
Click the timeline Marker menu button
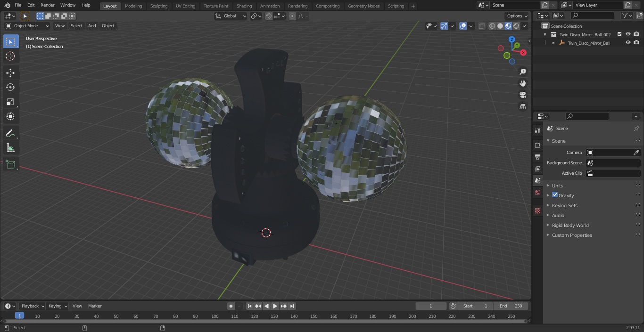(95, 306)
